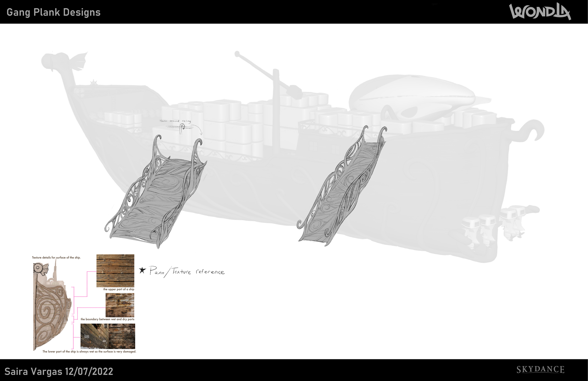
Task: Click the ship's steering wheel near the bow
Action: tap(93, 82)
